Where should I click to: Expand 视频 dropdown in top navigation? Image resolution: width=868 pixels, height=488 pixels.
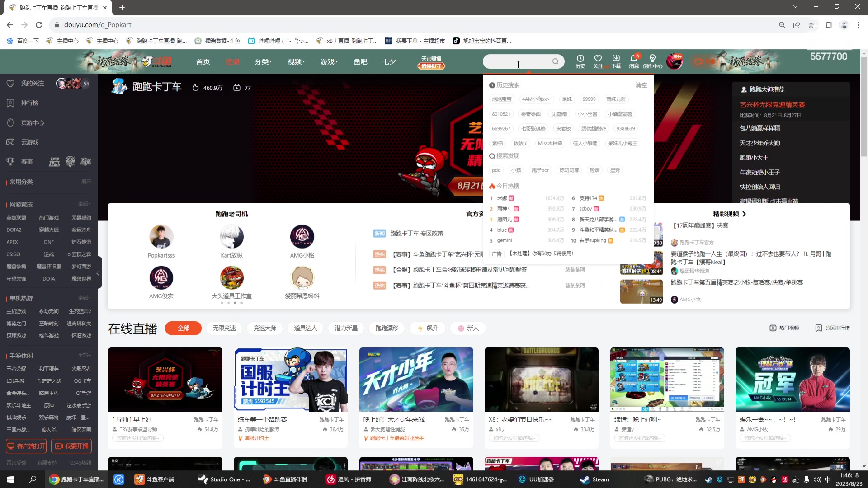point(296,61)
